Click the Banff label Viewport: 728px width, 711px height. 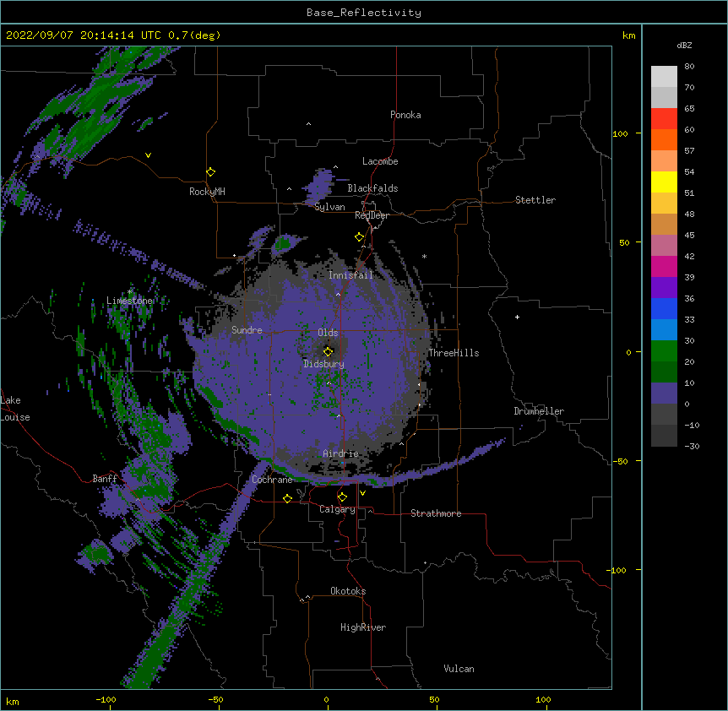105,479
